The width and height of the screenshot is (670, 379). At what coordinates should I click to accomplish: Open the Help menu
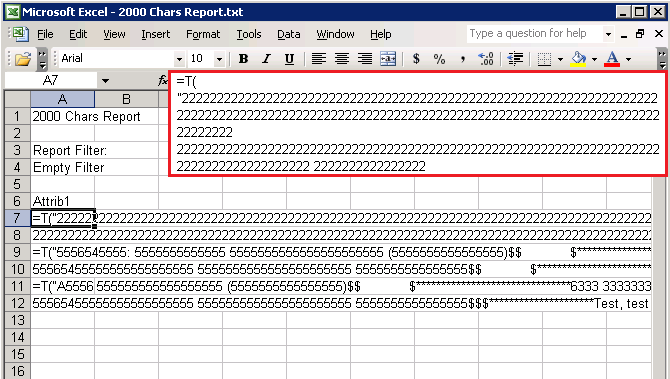tap(380, 34)
